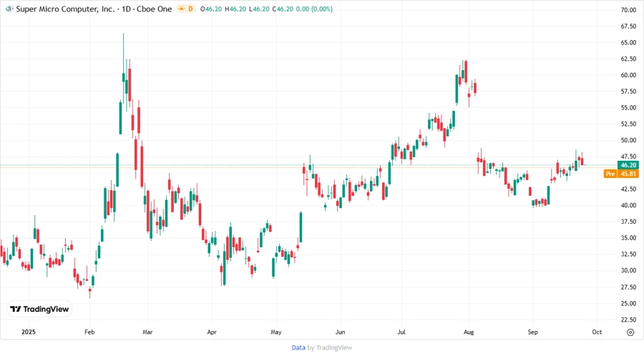Click the orange Pre 45.81 price label

tap(621, 174)
